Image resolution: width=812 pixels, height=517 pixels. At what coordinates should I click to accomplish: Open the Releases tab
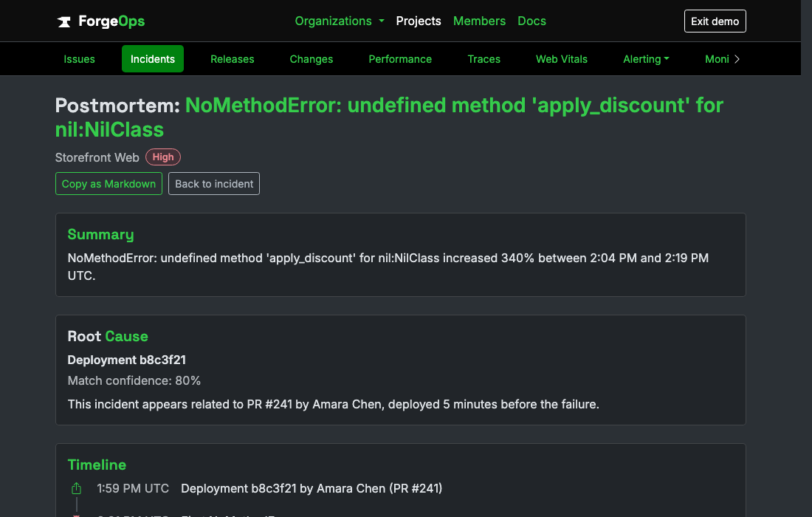232,59
